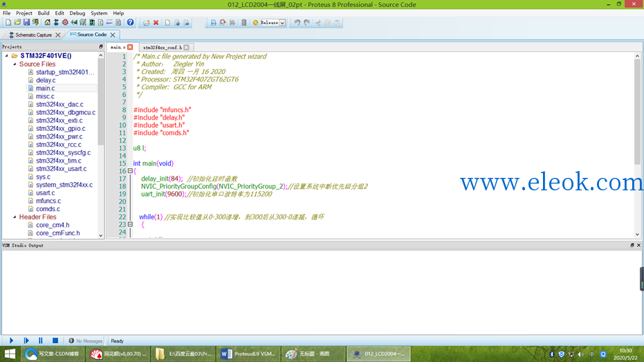Click the Redo arrow icon
The height and width of the screenshot is (362, 644).
(307, 23)
